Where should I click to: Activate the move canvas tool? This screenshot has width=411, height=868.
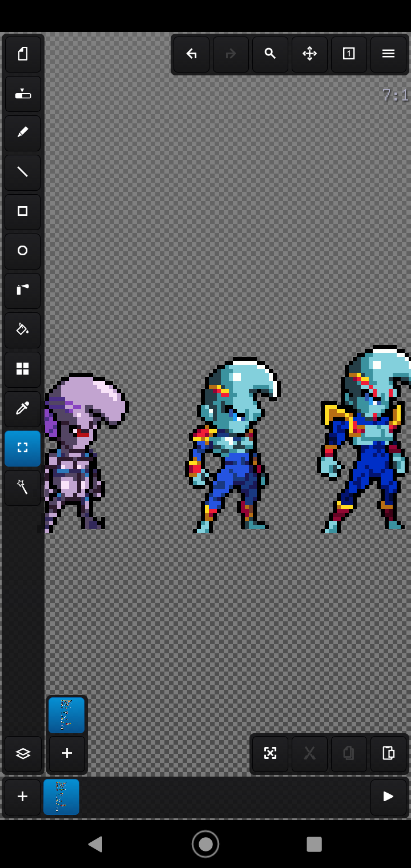[310, 54]
